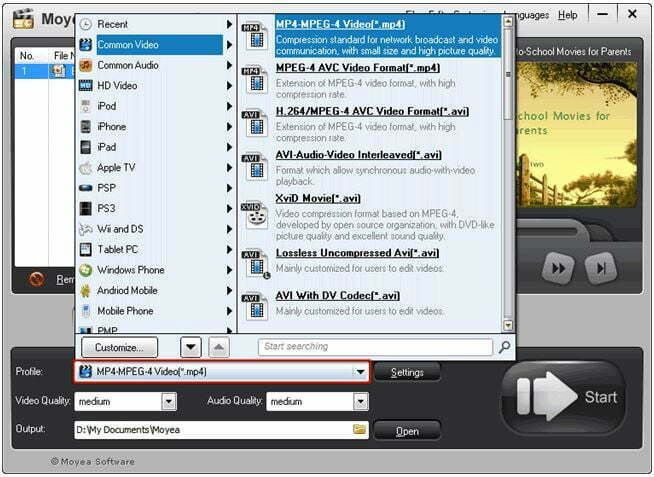Open the Video Quality dropdown
The width and height of the screenshot is (654, 477).
pos(169,402)
